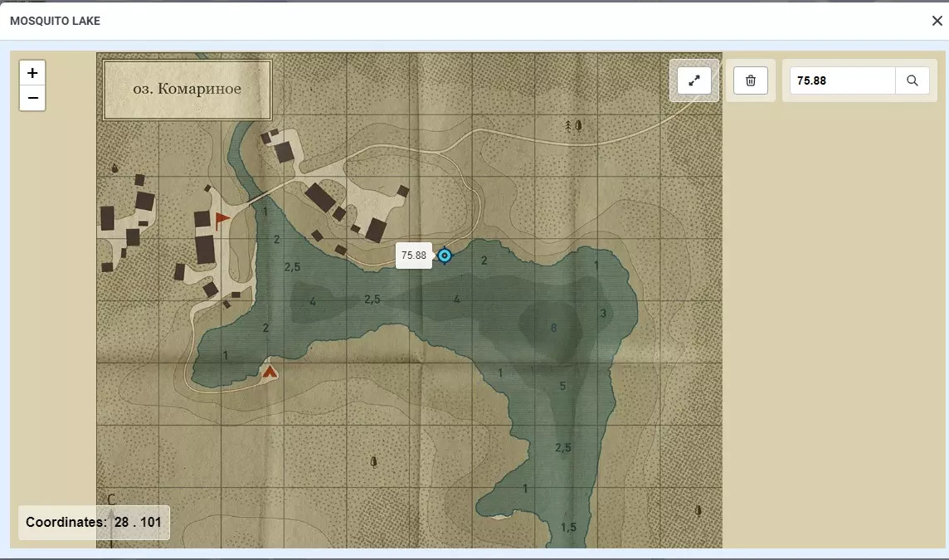Click the MOSQUITO LAKE dialog title
This screenshot has height=560, width=949.
(55, 21)
